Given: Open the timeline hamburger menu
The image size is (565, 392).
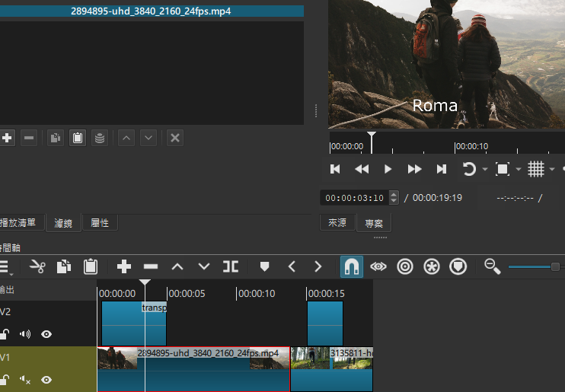Looking at the screenshot, I should point(5,266).
